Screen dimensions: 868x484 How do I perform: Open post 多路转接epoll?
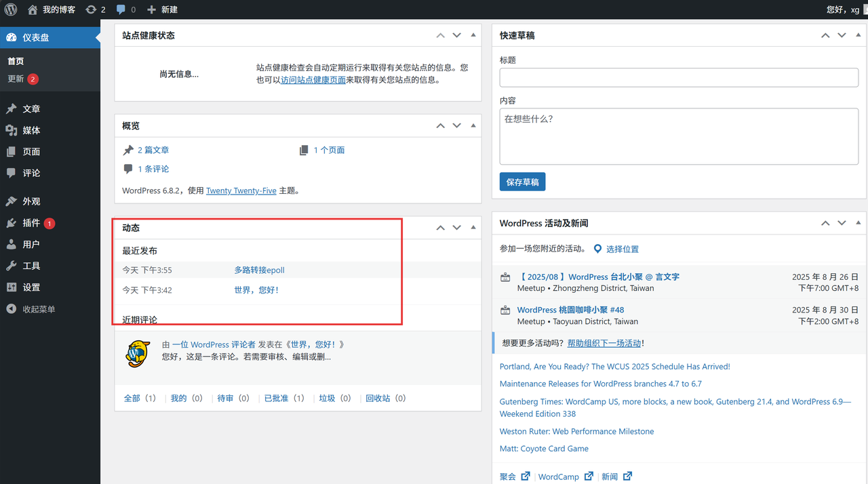259,270
